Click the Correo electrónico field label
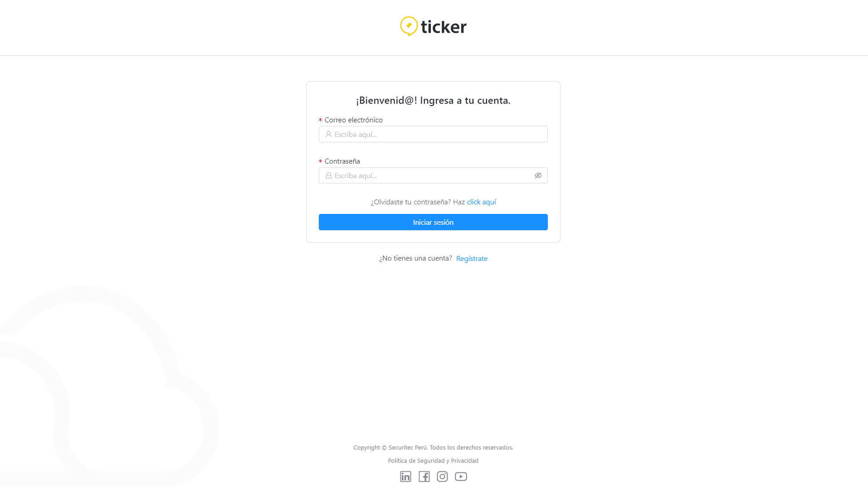 [353, 120]
